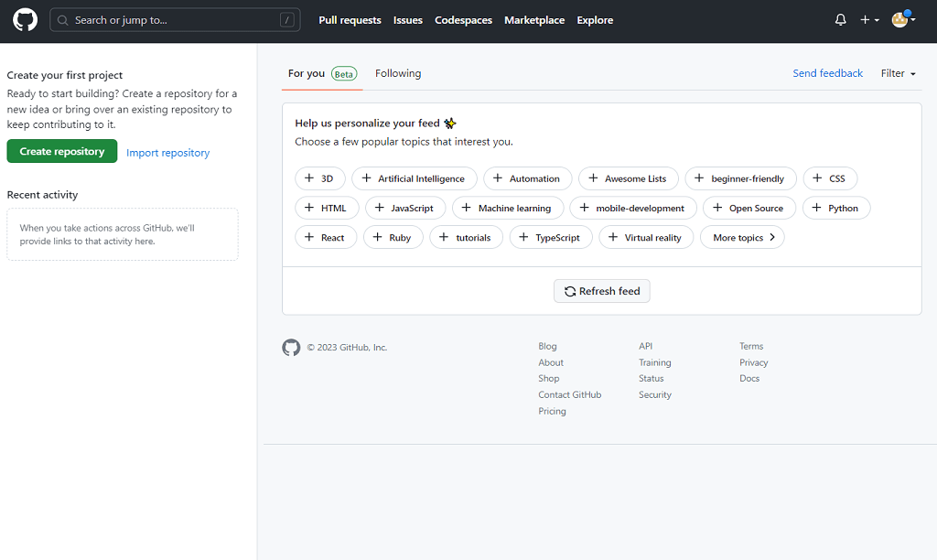937x560 pixels.
Task: Add the CSS topic
Action: point(830,178)
